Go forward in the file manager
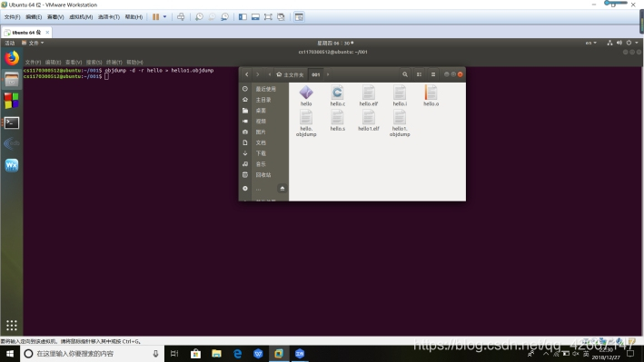The width and height of the screenshot is (644, 362). (x=258, y=74)
